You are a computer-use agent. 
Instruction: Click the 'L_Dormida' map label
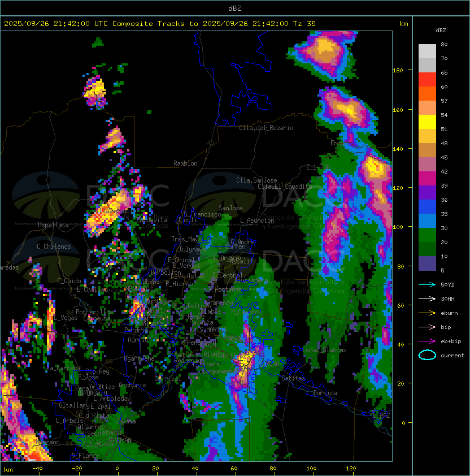(321, 393)
